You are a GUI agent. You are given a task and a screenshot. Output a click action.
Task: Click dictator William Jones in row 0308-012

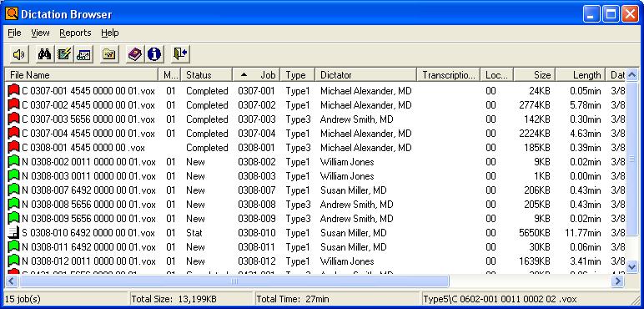(347, 261)
